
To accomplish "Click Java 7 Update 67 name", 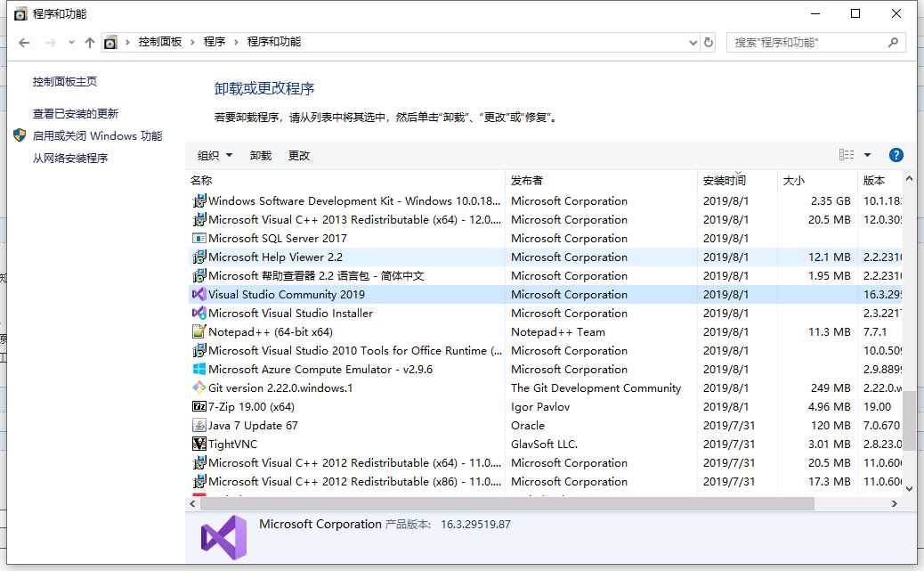I will coord(254,425).
